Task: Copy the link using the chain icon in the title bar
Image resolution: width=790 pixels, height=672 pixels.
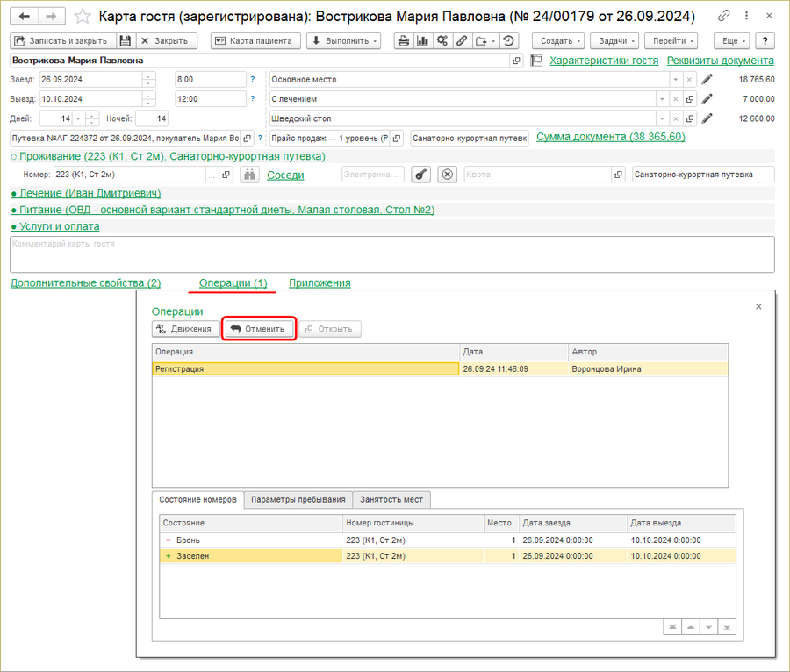Action: [723, 17]
